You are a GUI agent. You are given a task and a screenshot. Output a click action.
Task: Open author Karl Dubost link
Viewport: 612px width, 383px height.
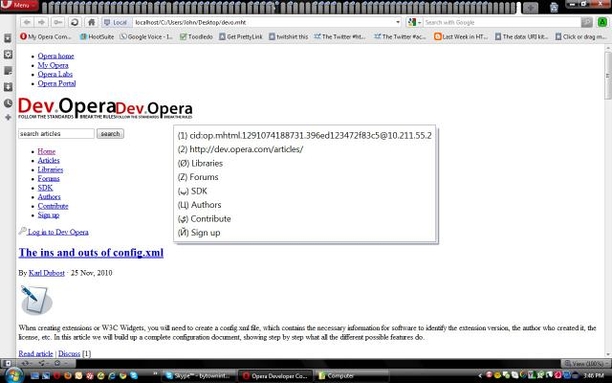pos(46,273)
